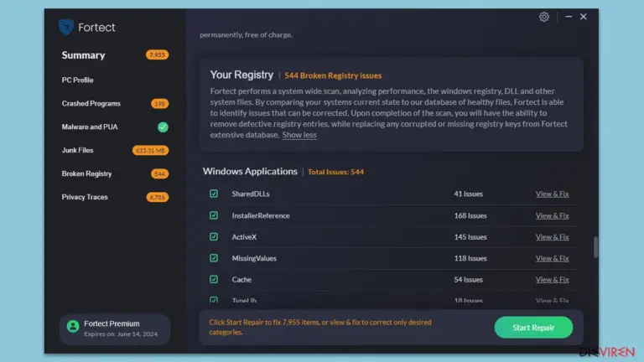The width and height of the screenshot is (644, 362).
Task: Click the Fortect shield logo
Action: point(65,27)
